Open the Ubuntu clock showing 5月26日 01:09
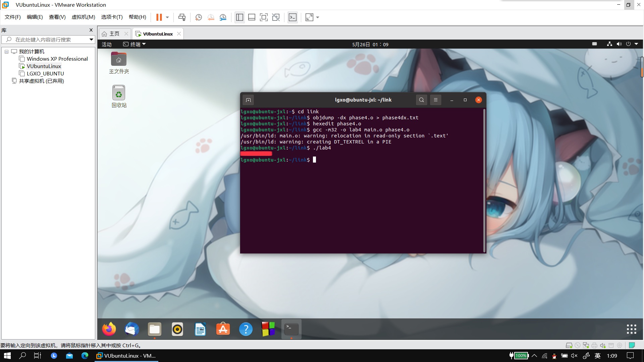 coord(370,45)
